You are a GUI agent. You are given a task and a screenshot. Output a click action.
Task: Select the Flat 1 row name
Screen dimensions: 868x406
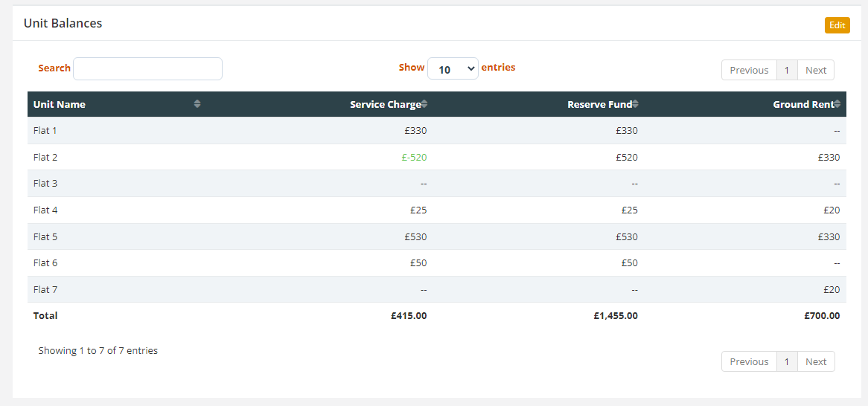tap(45, 130)
